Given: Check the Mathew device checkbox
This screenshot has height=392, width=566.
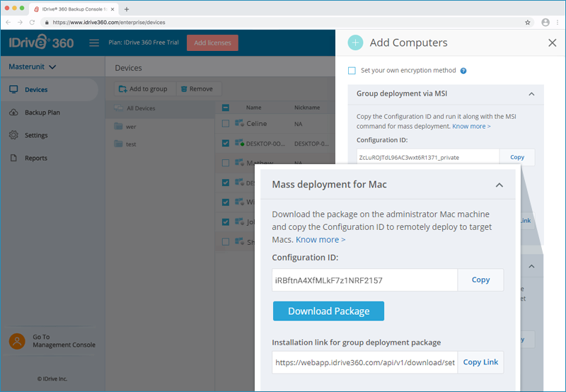Looking at the screenshot, I should point(226,163).
